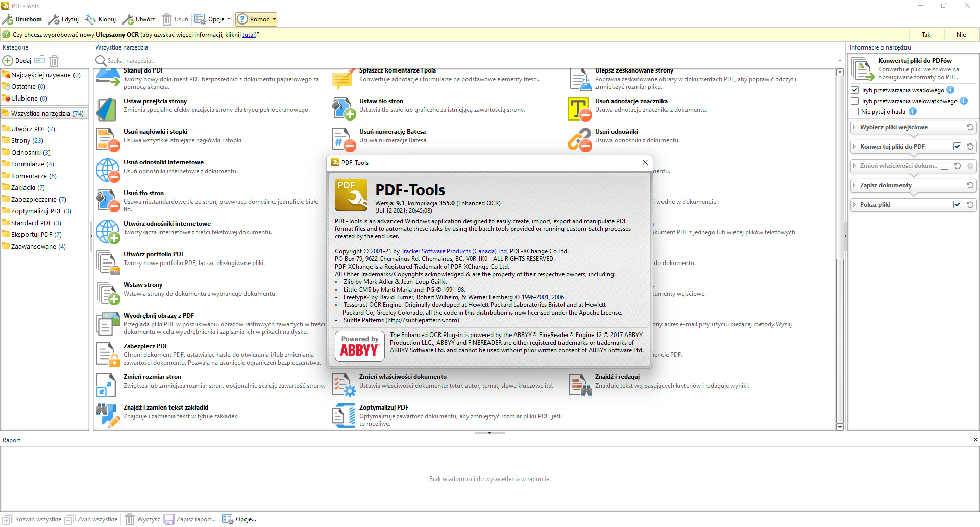Click the 'Usuń odnośniki' chain icon
Viewport: 980px width, 527px height.
(x=579, y=139)
